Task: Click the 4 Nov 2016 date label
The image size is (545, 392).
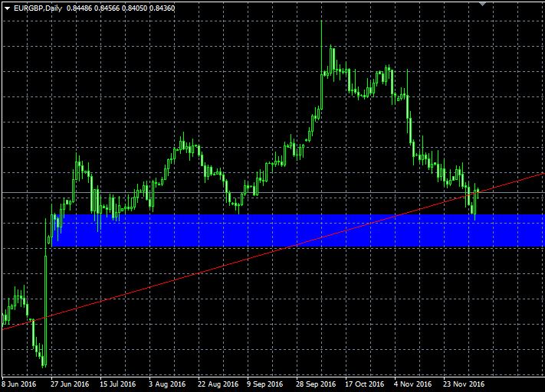Action: (412, 384)
